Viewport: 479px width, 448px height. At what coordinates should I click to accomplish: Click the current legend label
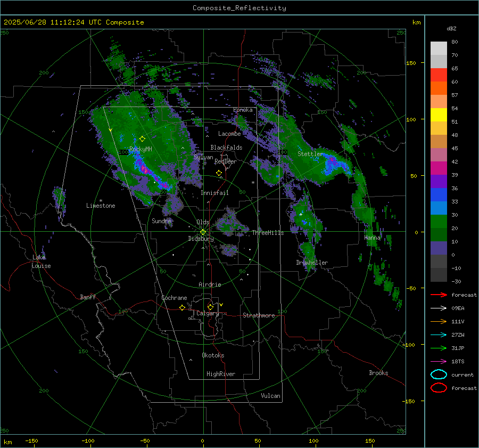(x=463, y=374)
